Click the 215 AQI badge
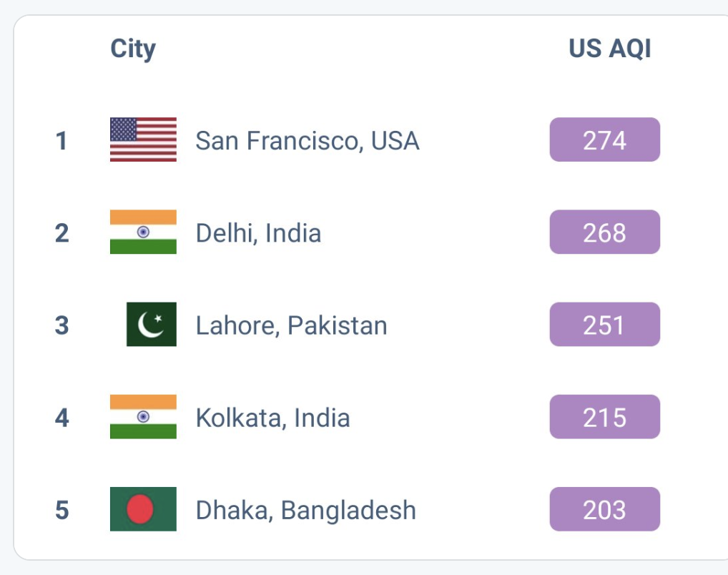The height and width of the screenshot is (575, 728). click(x=604, y=416)
